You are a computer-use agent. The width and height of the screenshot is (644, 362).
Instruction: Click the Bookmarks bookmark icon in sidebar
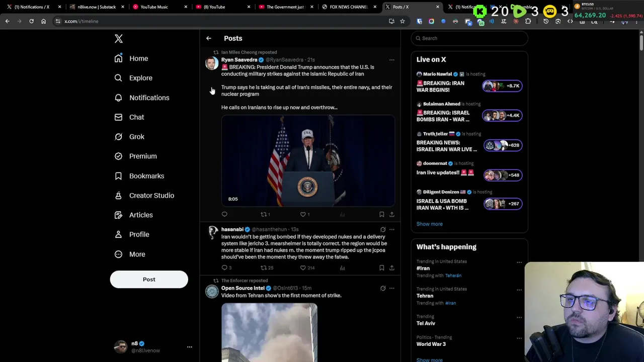[118, 176]
